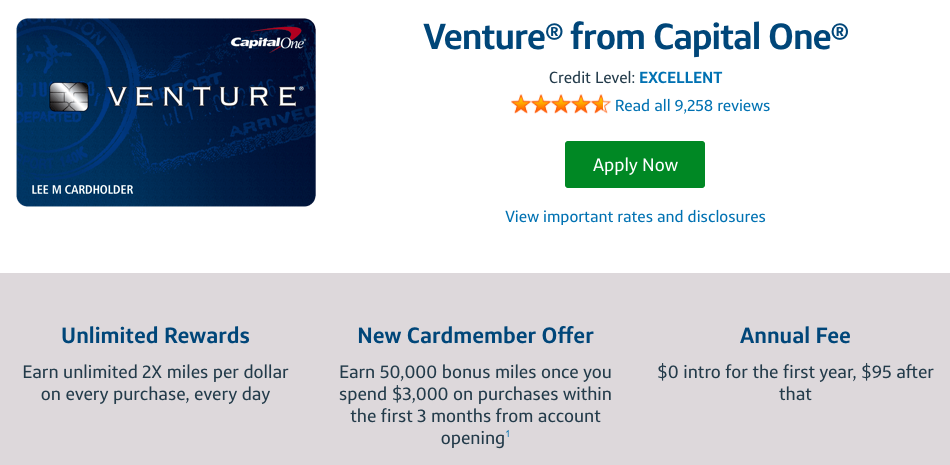Open View important rates and disclosures link
The height and width of the screenshot is (465, 950).
635,216
